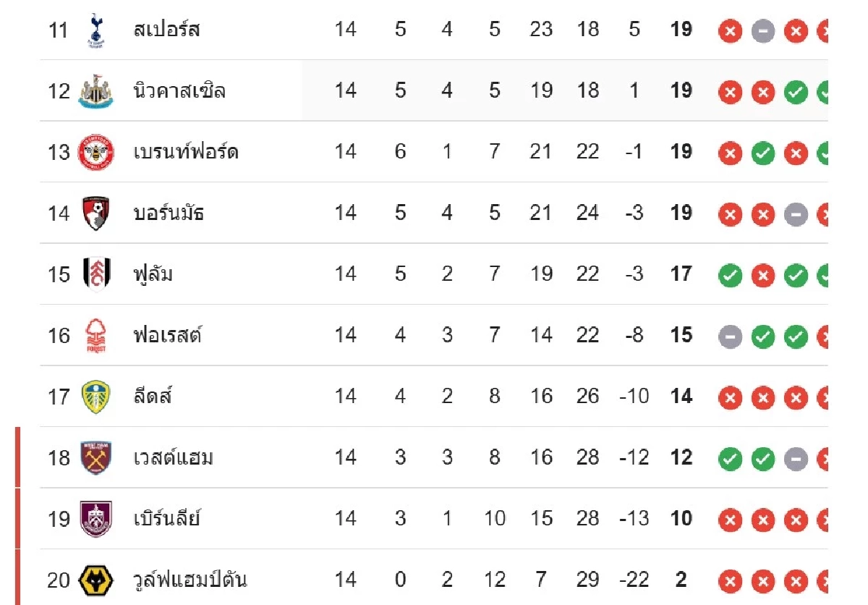Viewport: 868px width, 605px height.
Task: Open the Wolves wolf-head crest
Action: (95, 580)
